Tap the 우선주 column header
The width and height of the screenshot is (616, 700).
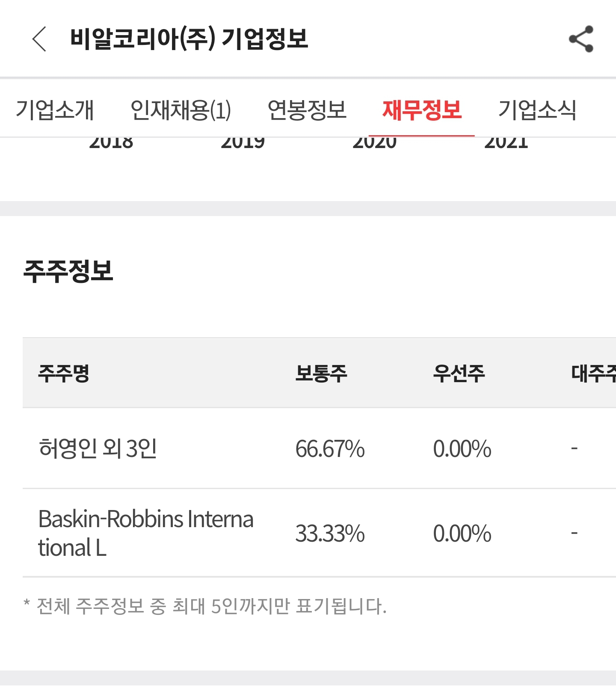(x=459, y=373)
